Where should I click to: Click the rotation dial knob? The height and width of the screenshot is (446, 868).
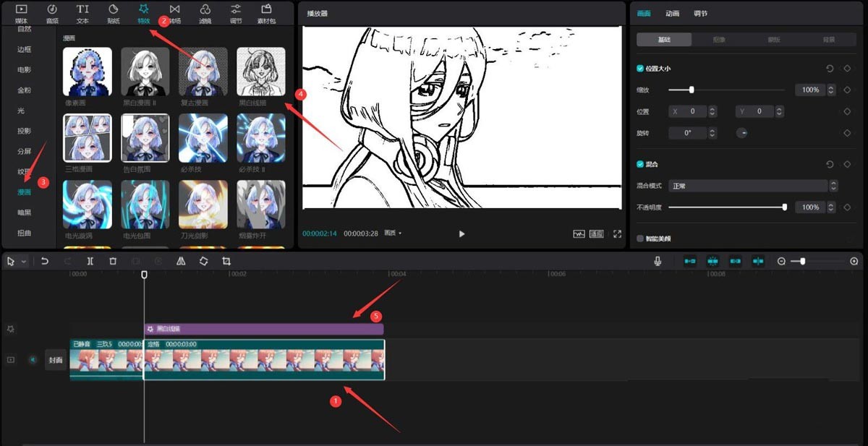point(741,133)
